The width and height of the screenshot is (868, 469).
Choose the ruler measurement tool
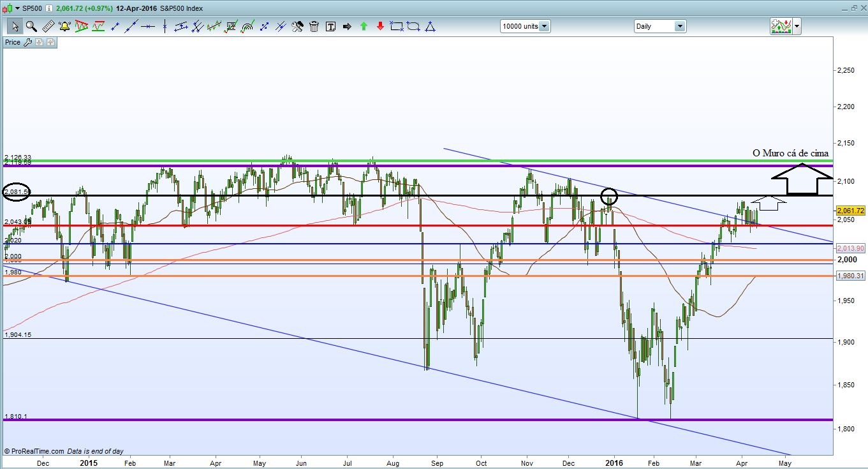(x=48, y=26)
